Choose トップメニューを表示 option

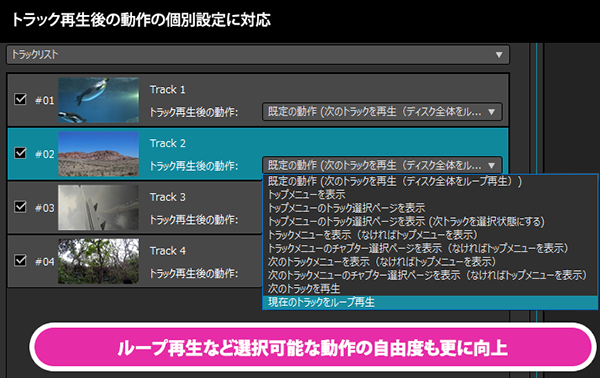point(430,194)
